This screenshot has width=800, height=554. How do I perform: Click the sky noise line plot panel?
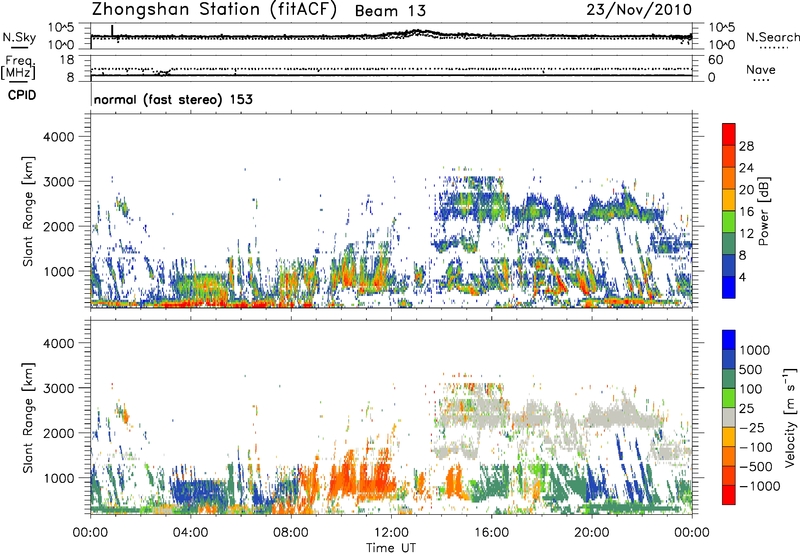[391, 36]
